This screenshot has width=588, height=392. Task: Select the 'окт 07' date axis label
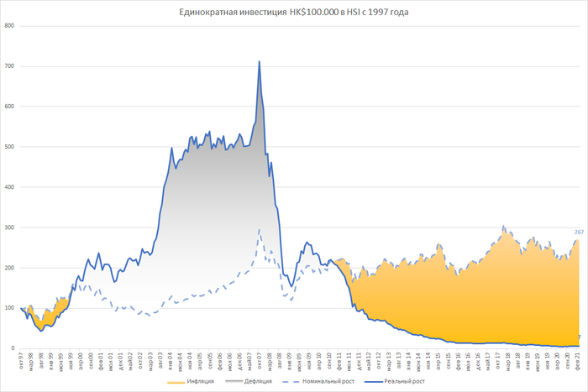point(259,360)
